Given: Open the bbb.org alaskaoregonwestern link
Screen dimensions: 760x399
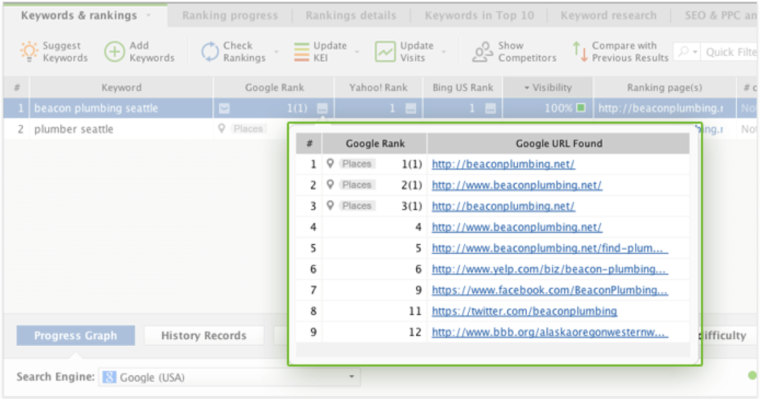Looking at the screenshot, I should (550, 332).
